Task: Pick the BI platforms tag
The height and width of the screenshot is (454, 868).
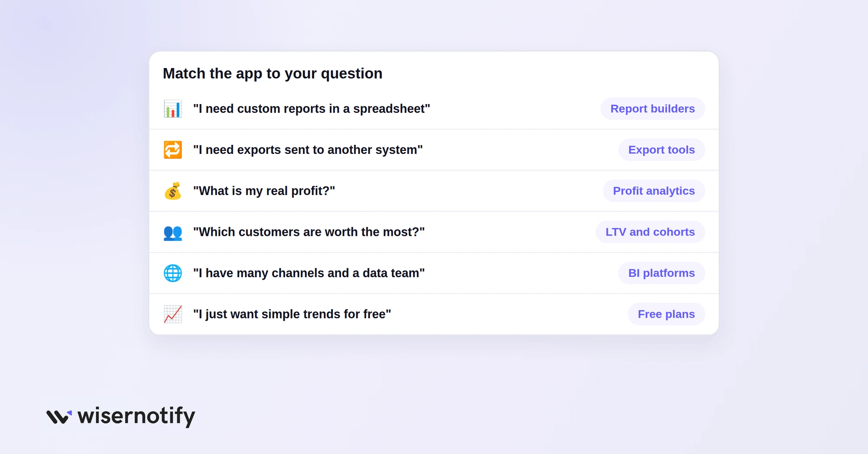Action: 661,273
